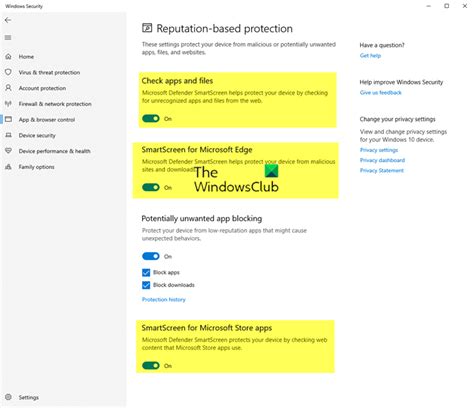Image resolution: width=474 pixels, height=408 pixels.
Task: Click the Device security laptop icon
Action: [8, 135]
